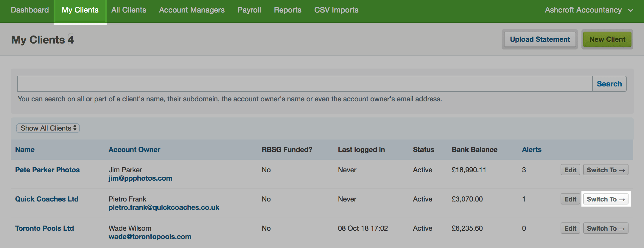The height and width of the screenshot is (248, 644).
Task: Edit the Toronto Pools Ltd client
Action: pyautogui.click(x=570, y=228)
